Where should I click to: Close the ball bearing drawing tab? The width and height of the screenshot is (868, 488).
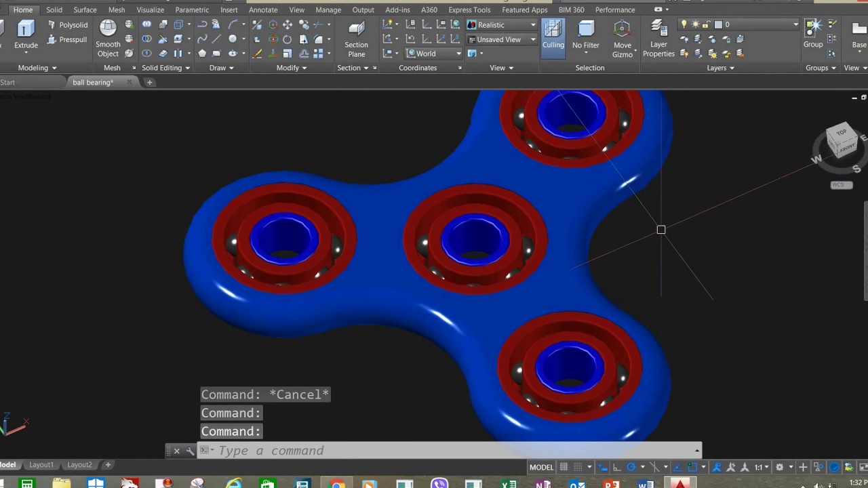[130, 83]
